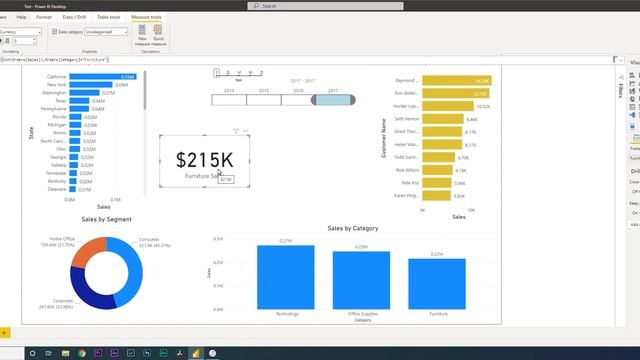Click the New measure icon
The width and height of the screenshot is (640, 360).
coord(142,30)
